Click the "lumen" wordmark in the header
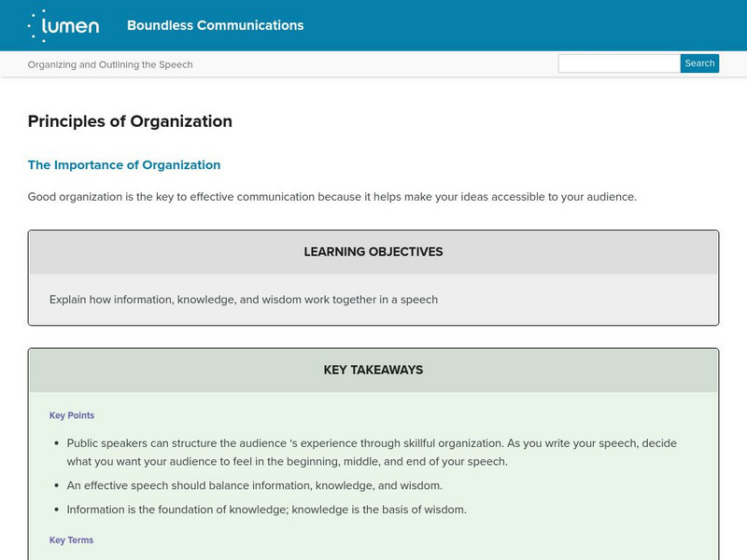The image size is (747, 560). pyautogui.click(x=73, y=26)
